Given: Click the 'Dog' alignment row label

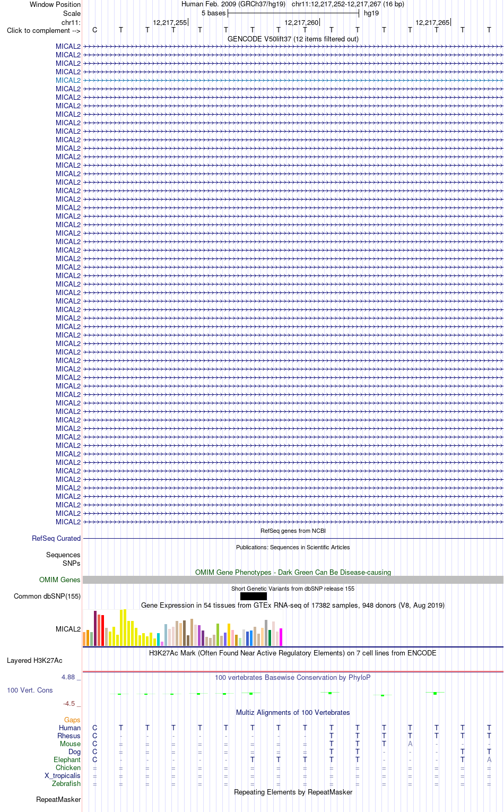Looking at the screenshot, I should (74, 751).
